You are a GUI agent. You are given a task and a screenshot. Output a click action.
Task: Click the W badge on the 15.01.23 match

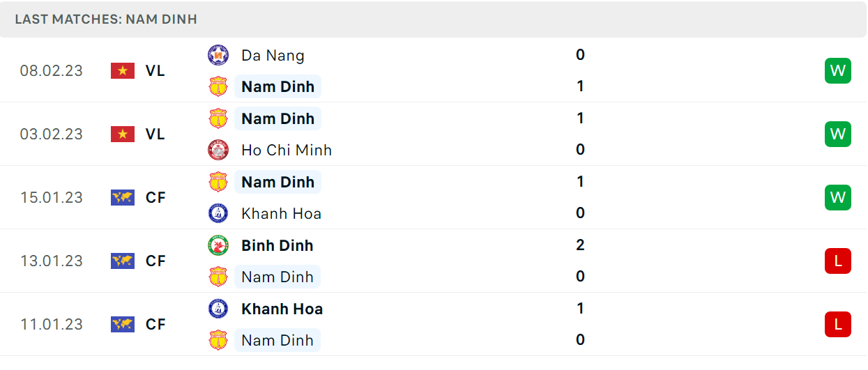(x=838, y=197)
